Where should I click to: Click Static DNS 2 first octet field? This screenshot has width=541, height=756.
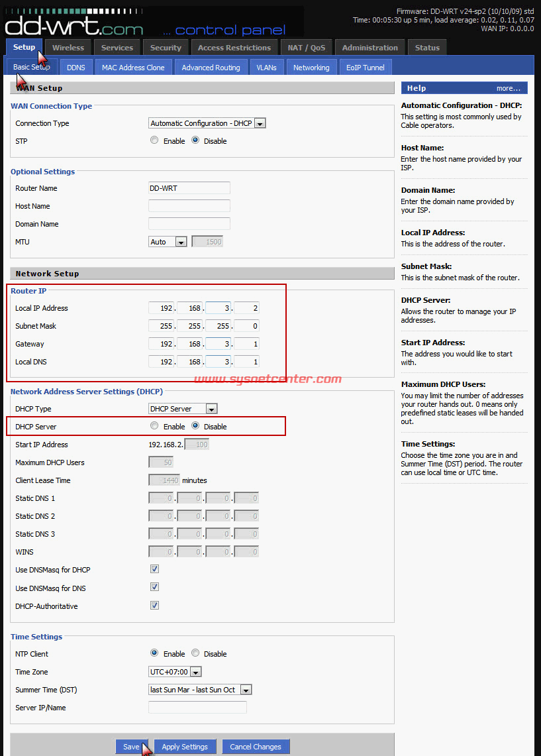(161, 516)
